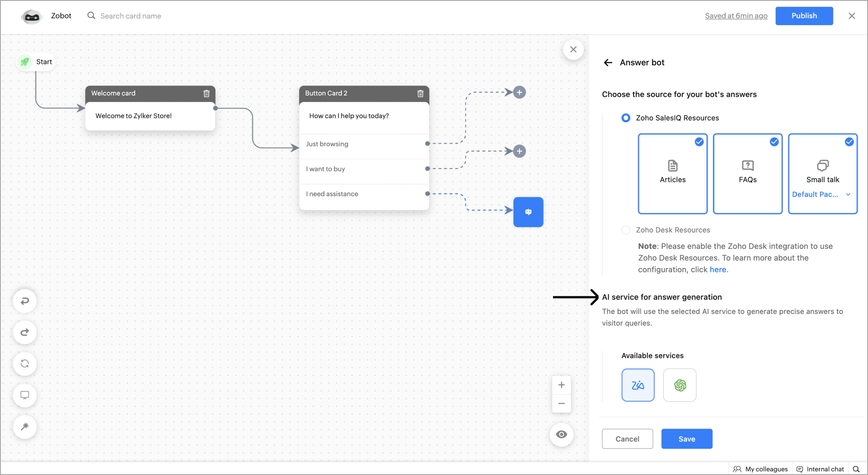
Task: Select the Zia AI service
Action: coord(638,385)
